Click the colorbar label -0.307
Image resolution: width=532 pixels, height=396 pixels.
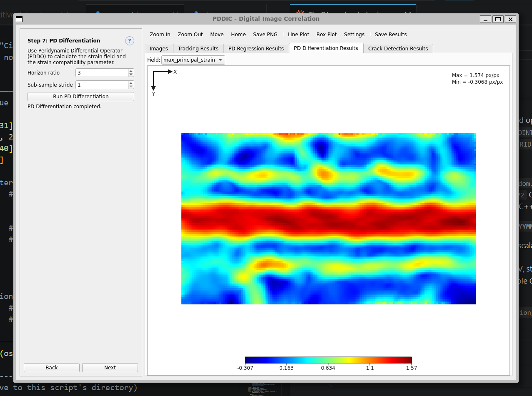pos(245,368)
